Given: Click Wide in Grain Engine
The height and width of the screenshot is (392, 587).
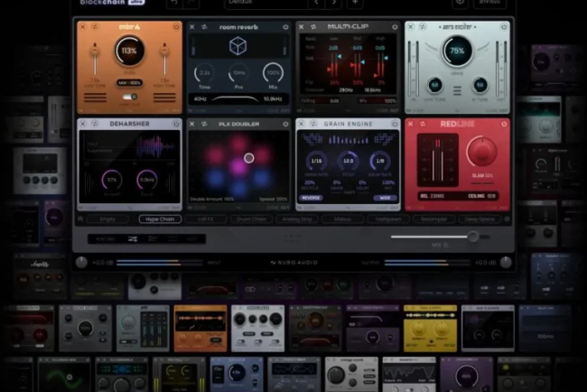Looking at the screenshot, I should point(386,198).
